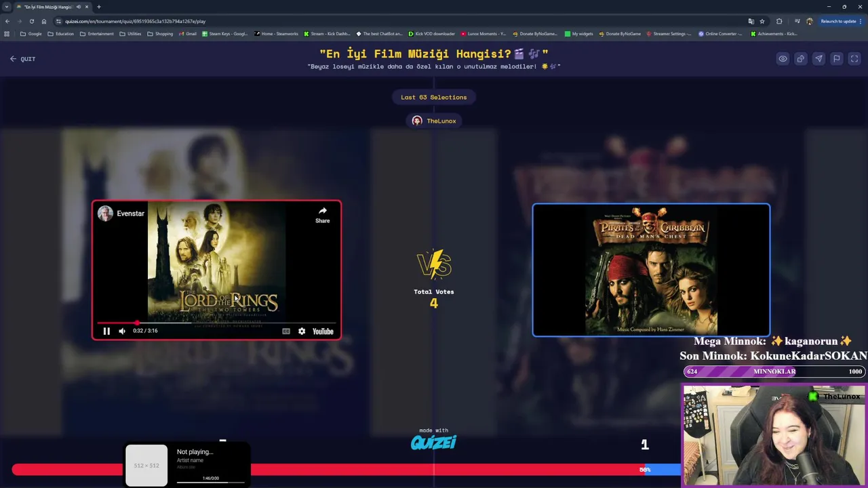Image resolution: width=868 pixels, height=488 pixels.
Task: Open the bookmarks bar apps grid
Action: tap(7, 34)
